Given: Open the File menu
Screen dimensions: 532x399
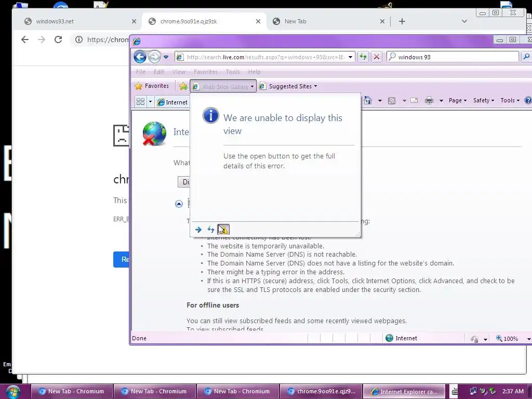Looking at the screenshot, I should point(141,72).
